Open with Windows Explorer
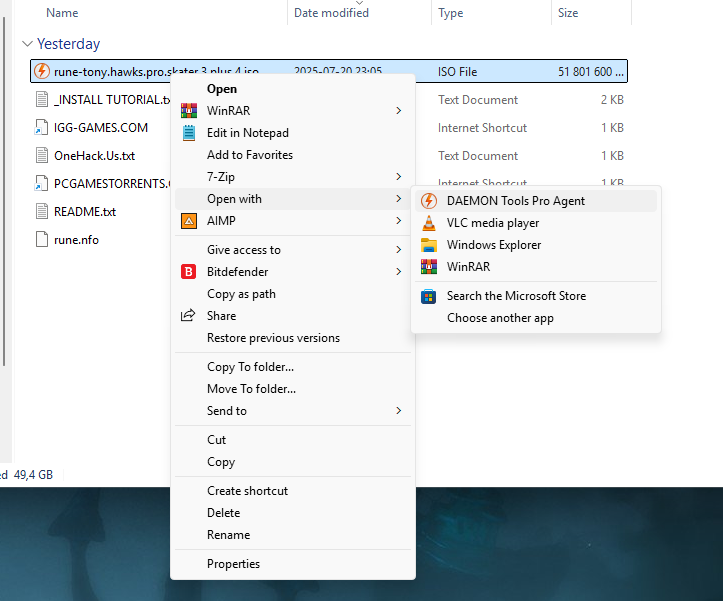Image resolution: width=723 pixels, height=601 pixels. [536, 245]
